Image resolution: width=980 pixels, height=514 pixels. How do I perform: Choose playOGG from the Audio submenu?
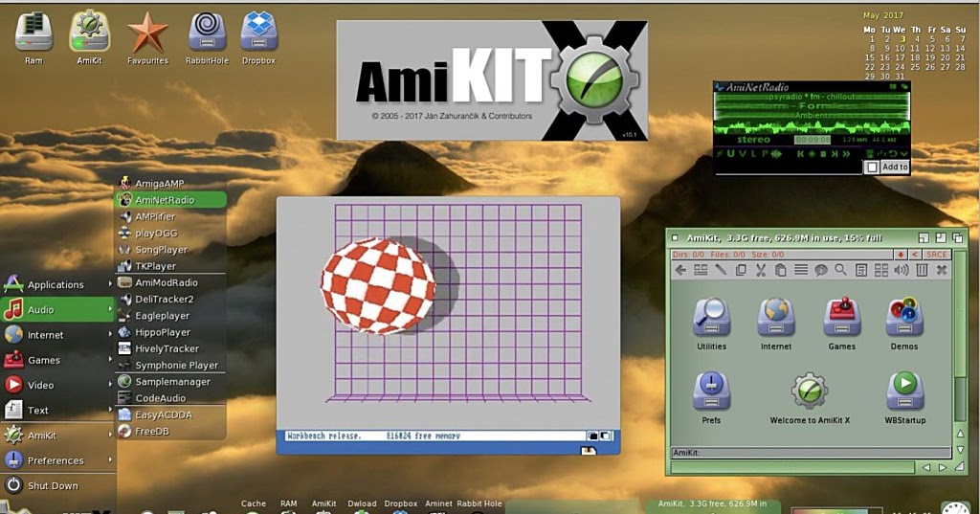pos(170,234)
